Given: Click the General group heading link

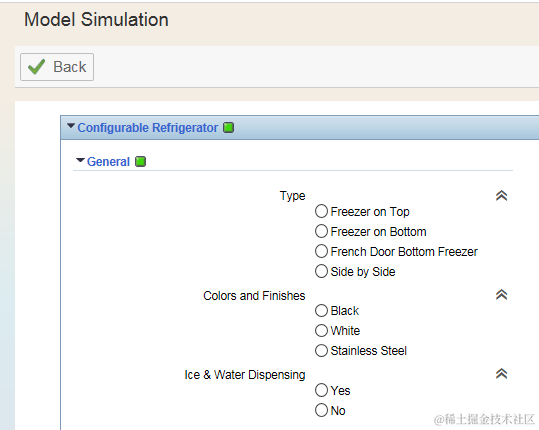Looking at the screenshot, I should click(x=108, y=162).
